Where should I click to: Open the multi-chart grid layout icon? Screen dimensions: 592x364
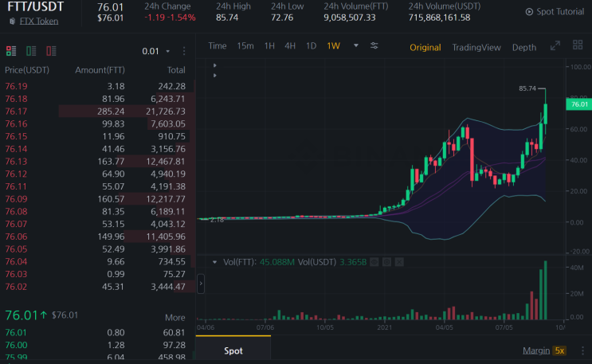pyautogui.click(x=578, y=45)
